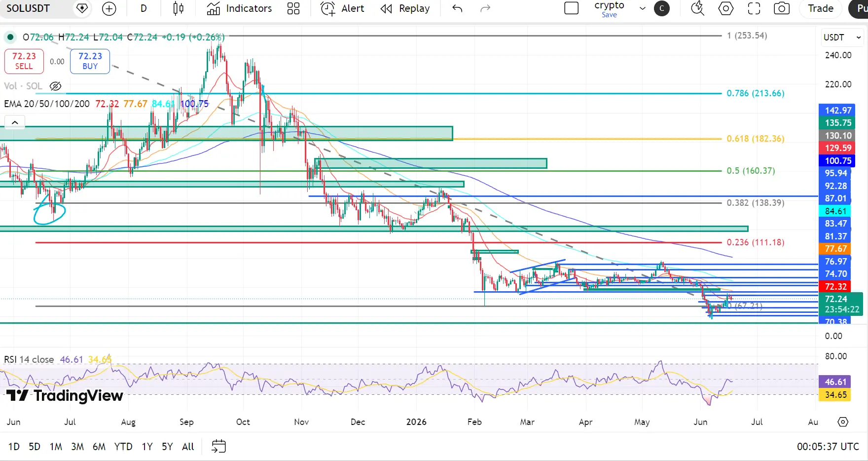Open the quick search icon
This screenshot has width=868, height=461.
[697, 8]
